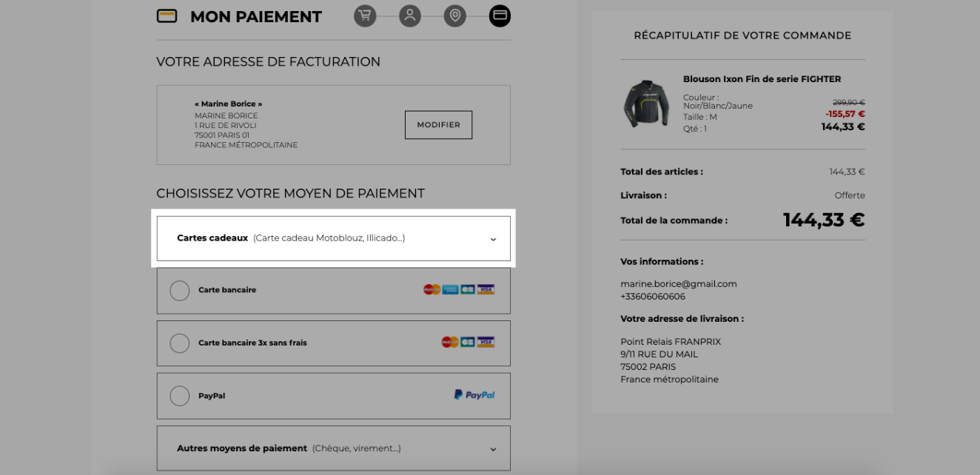This screenshot has height=475, width=980.
Task: Select the PayPal radio button
Action: coord(180,396)
